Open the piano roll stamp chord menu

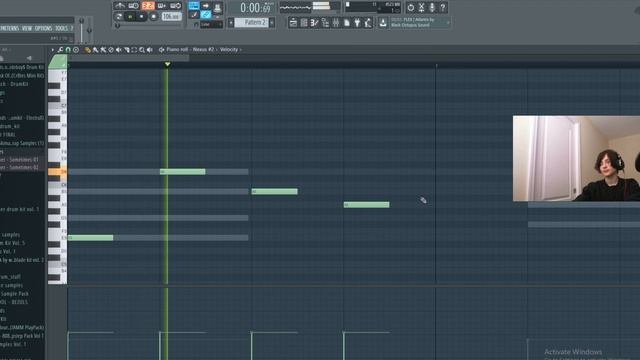coord(76,50)
